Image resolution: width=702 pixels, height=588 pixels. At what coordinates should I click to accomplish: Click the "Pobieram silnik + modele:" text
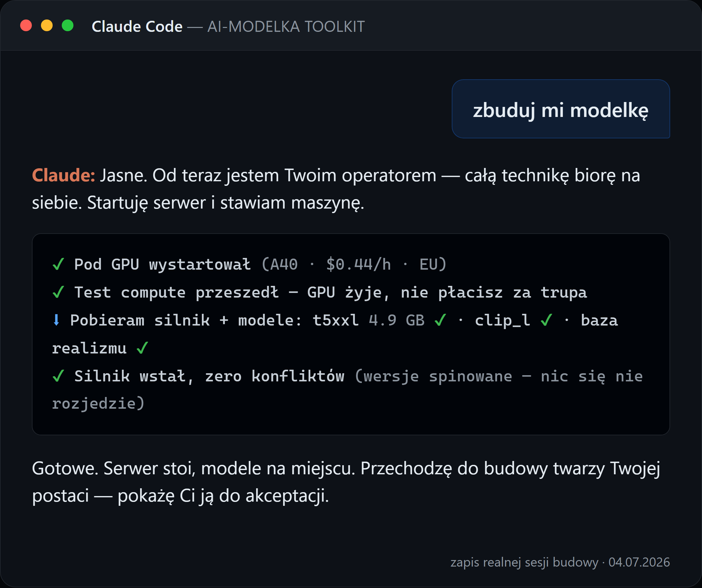(186, 320)
